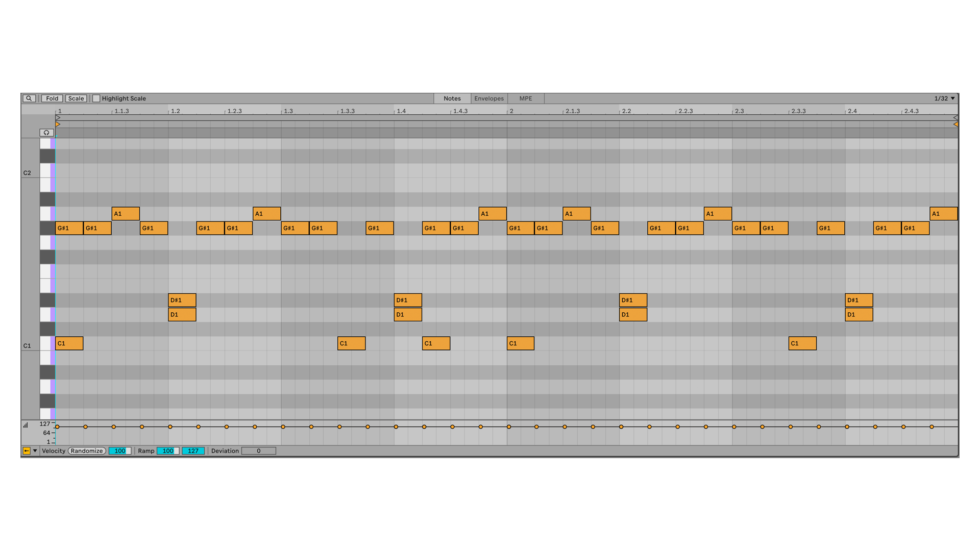
Task: Click the Deviation value field
Action: 259,451
